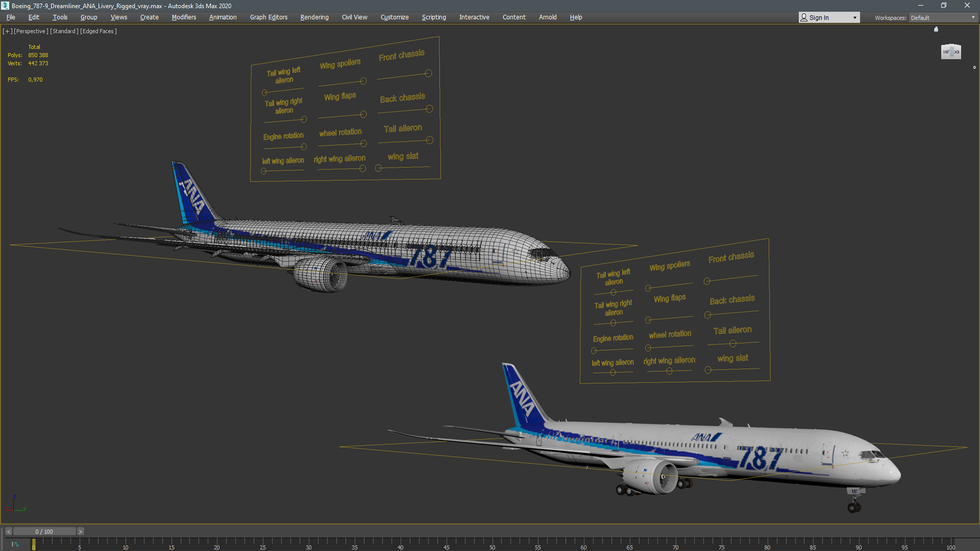Open the Edit menu
This screenshot has width=980, height=551.
[34, 17]
